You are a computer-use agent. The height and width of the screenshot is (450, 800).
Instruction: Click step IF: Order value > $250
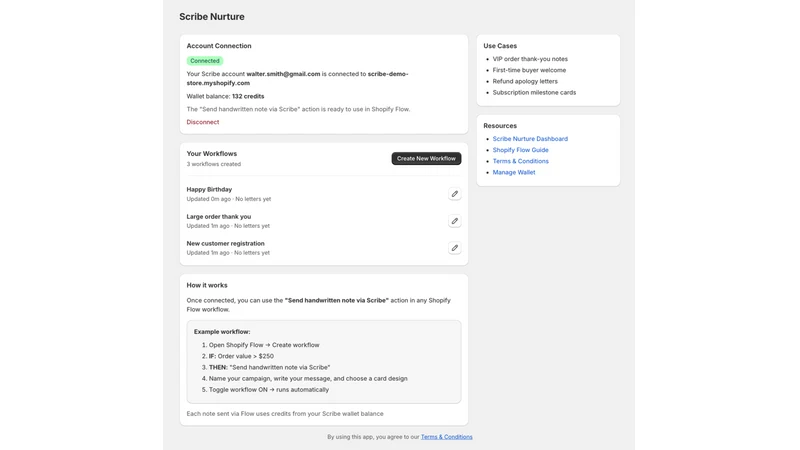pyautogui.click(x=241, y=356)
